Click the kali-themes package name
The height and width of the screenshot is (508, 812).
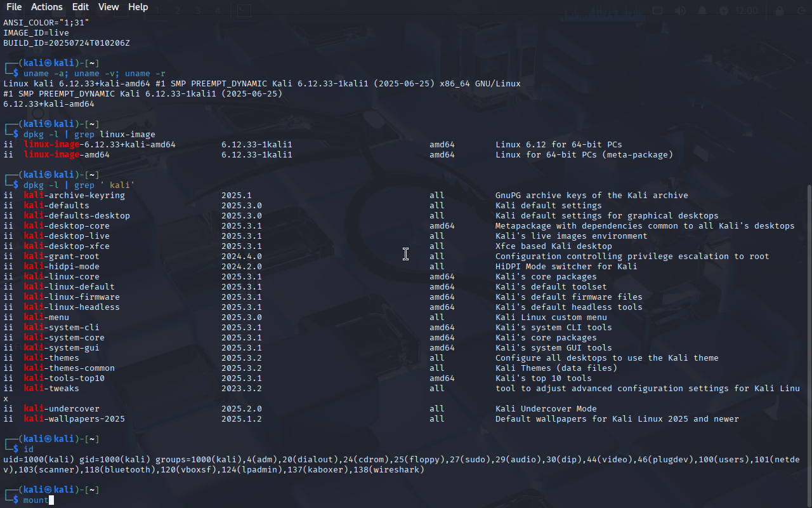tap(51, 358)
